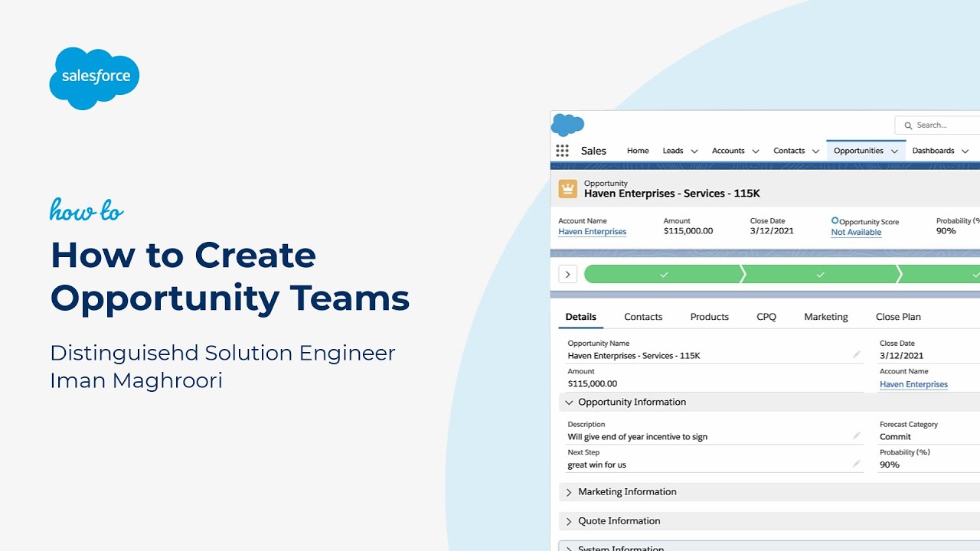Collapse the Opportunity Information section

pos(569,403)
